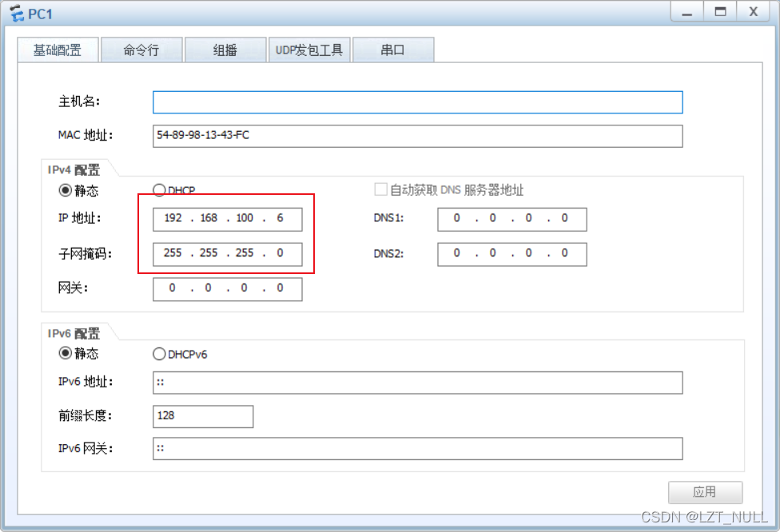Open the 组播 tab

click(x=225, y=50)
